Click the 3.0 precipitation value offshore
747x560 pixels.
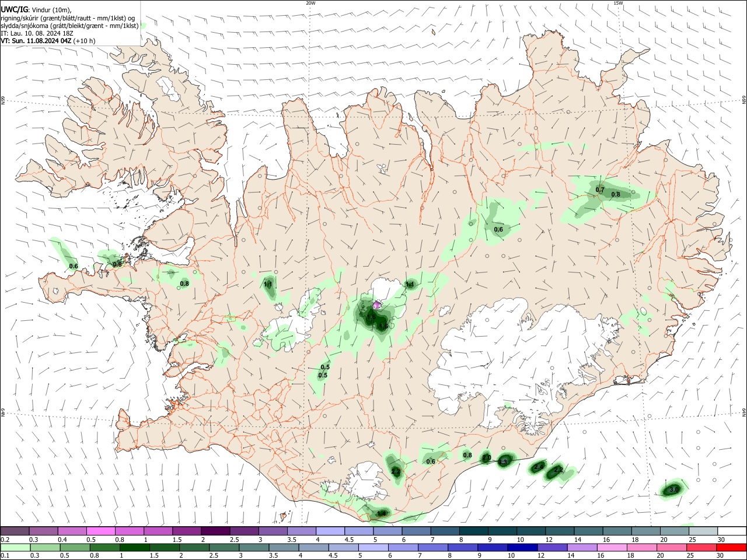point(673,490)
